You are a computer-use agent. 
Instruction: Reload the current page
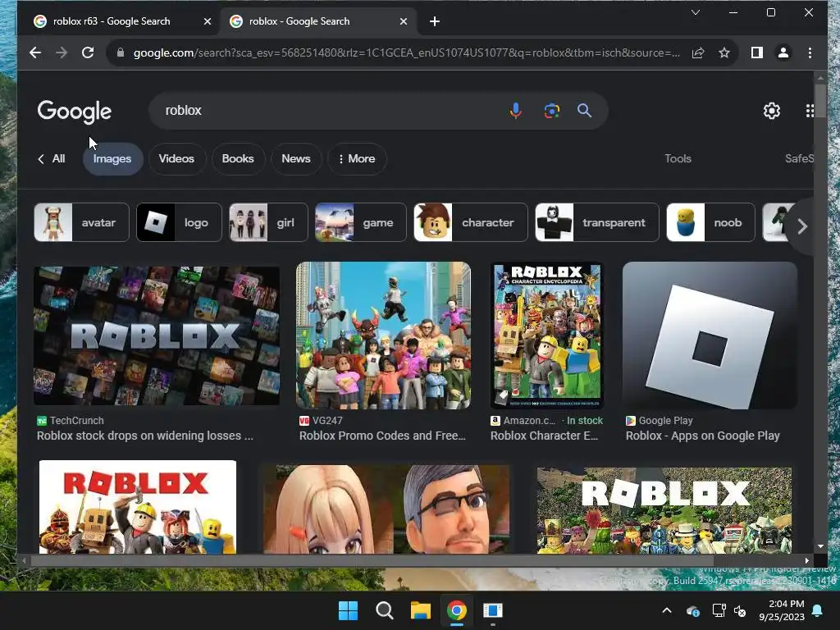click(88, 52)
